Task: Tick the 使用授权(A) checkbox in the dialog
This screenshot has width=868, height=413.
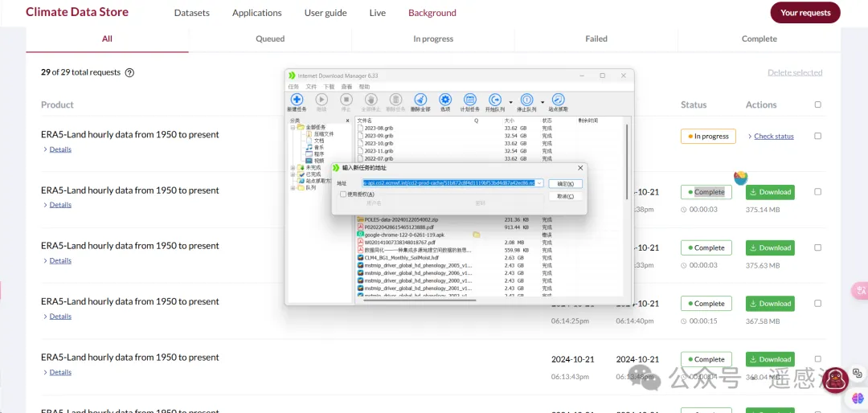Action: coord(343,194)
